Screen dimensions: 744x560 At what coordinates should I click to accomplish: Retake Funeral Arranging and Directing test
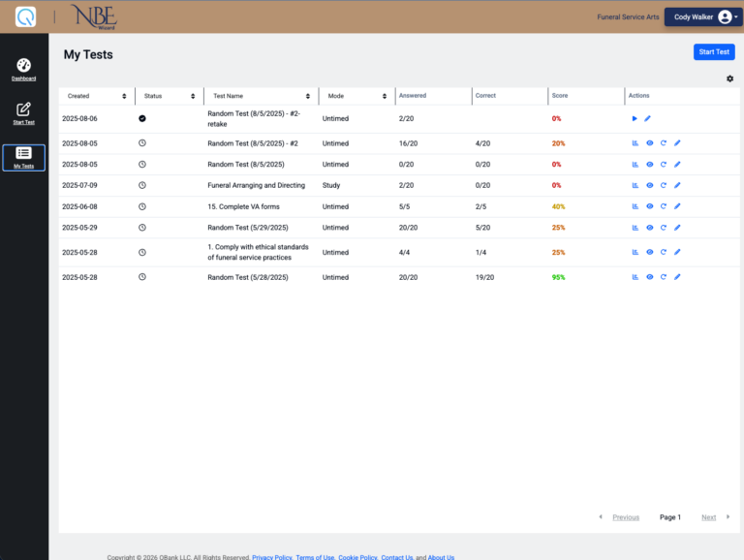click(x=664, y=185)
